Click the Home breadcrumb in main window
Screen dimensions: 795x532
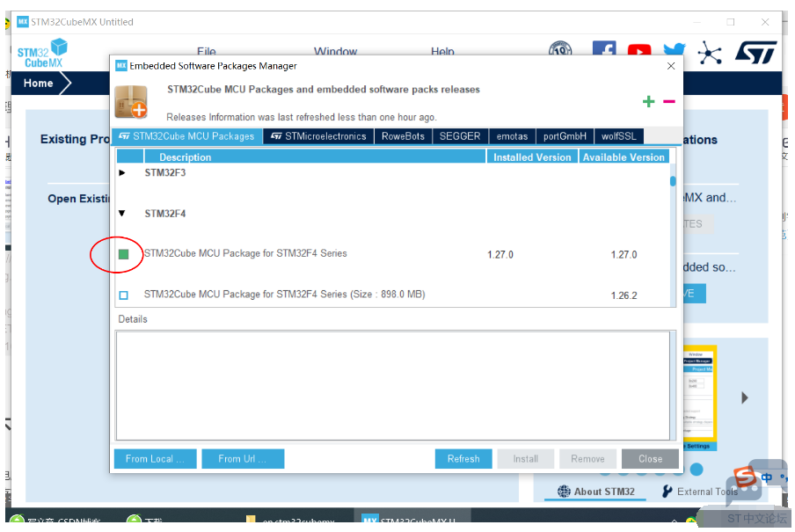(39, 84)
